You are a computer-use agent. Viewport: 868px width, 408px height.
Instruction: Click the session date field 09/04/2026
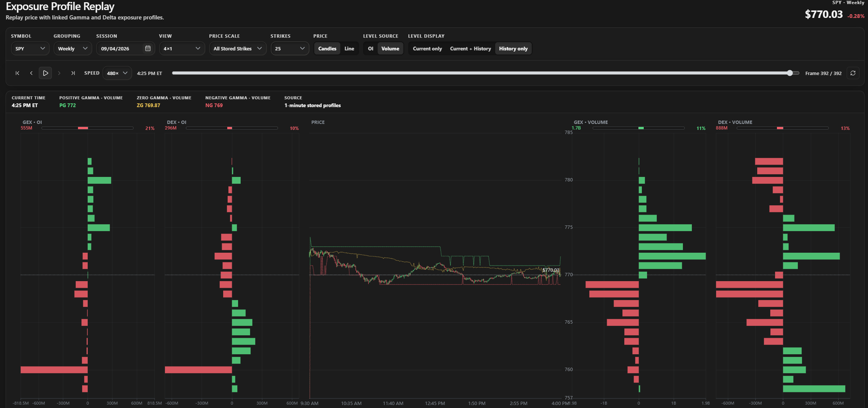(x=125, y=49)
